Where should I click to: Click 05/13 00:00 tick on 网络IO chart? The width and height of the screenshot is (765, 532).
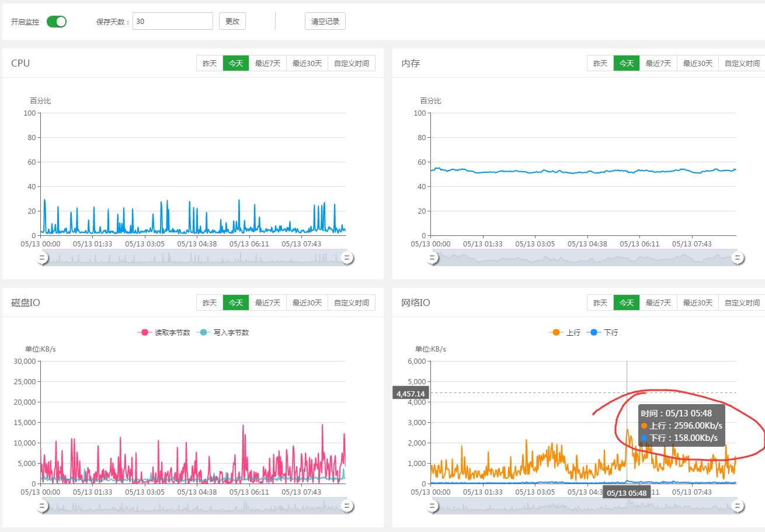430,492
